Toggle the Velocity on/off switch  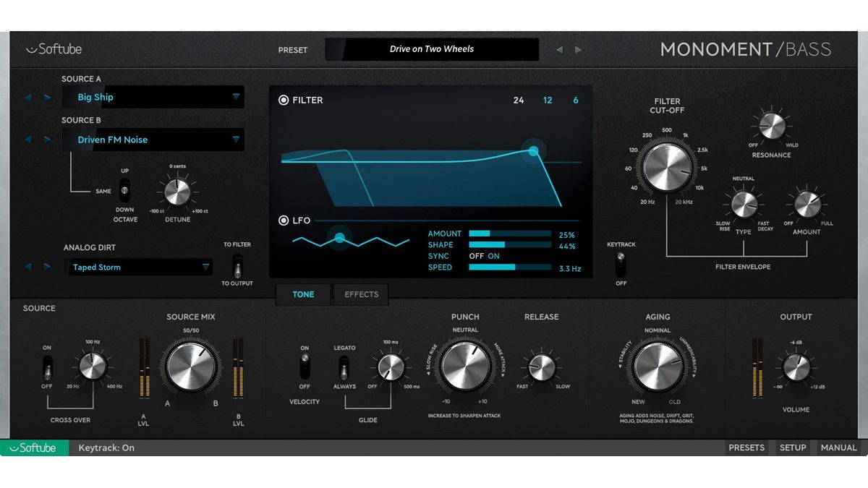(x=305, y=367)
